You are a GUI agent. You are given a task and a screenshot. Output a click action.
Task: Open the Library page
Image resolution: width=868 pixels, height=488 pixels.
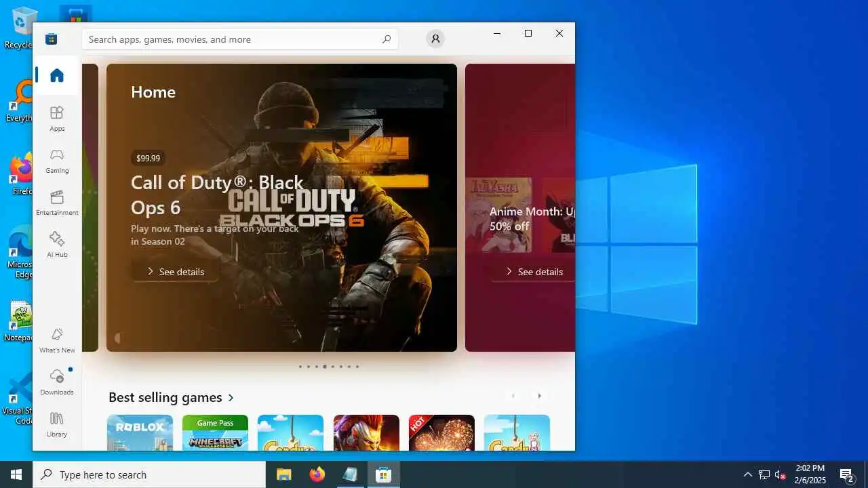[57, 424]
